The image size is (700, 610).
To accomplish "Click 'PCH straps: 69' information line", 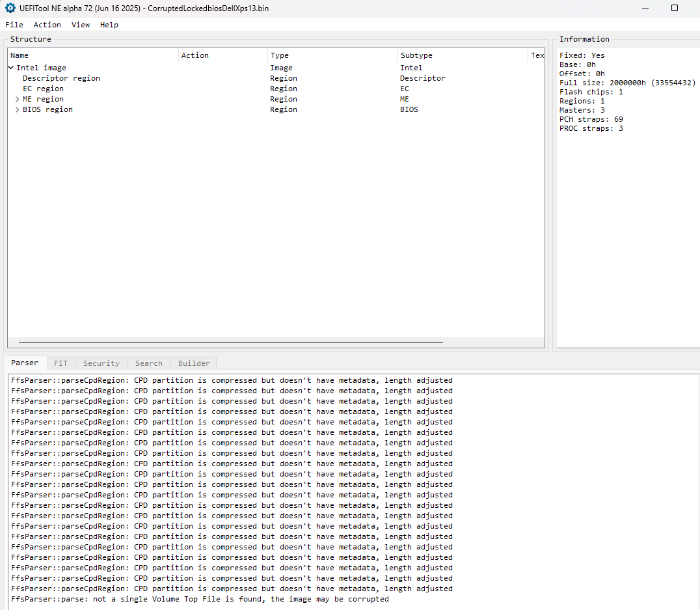I will [591, 119].
